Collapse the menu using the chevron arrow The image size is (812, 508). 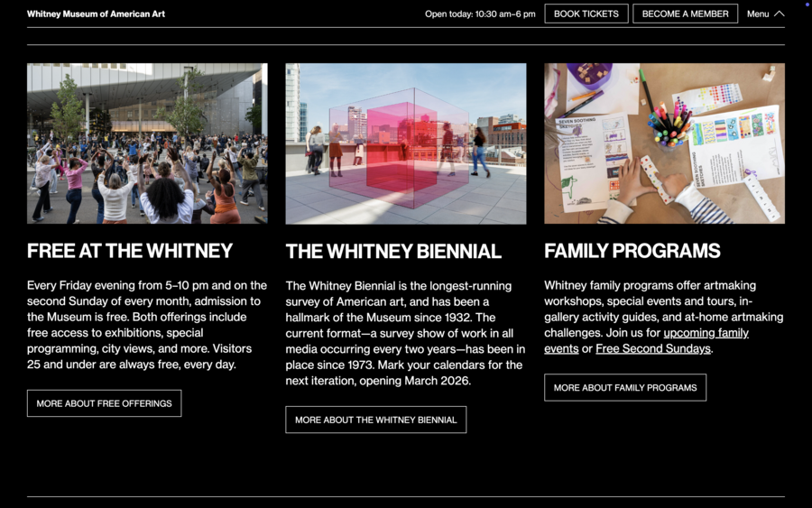779,14
